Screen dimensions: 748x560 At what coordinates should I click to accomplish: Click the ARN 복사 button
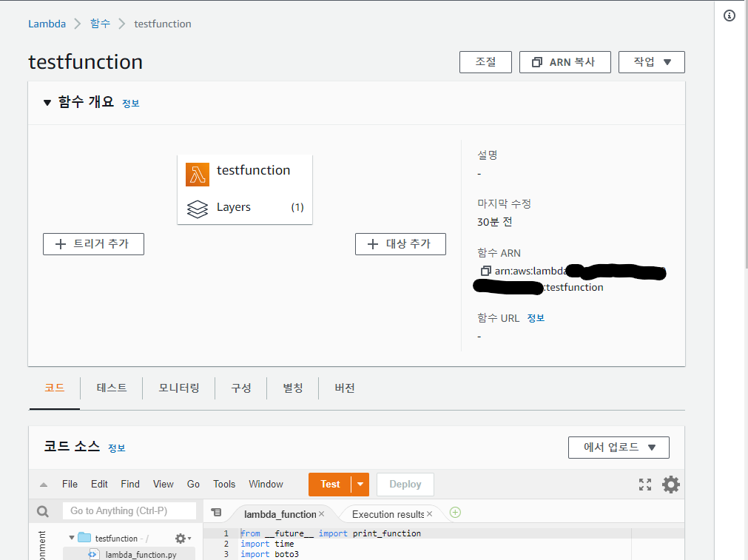[x=565, y=62]
